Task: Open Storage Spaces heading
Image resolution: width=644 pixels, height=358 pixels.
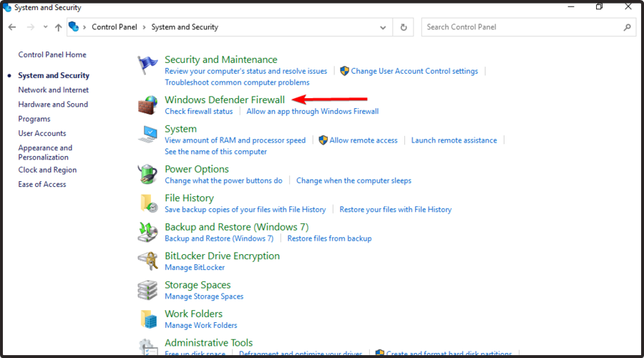Action: (x=197, y=285)
